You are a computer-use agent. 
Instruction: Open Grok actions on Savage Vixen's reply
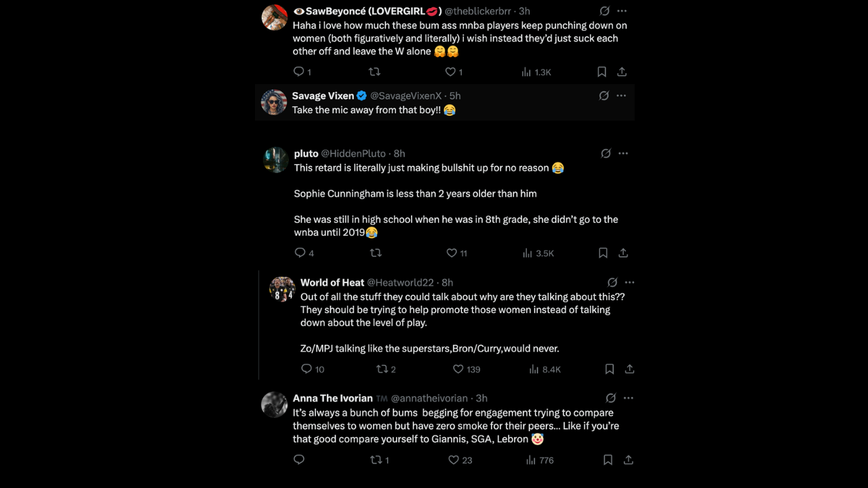coord(604,96)
